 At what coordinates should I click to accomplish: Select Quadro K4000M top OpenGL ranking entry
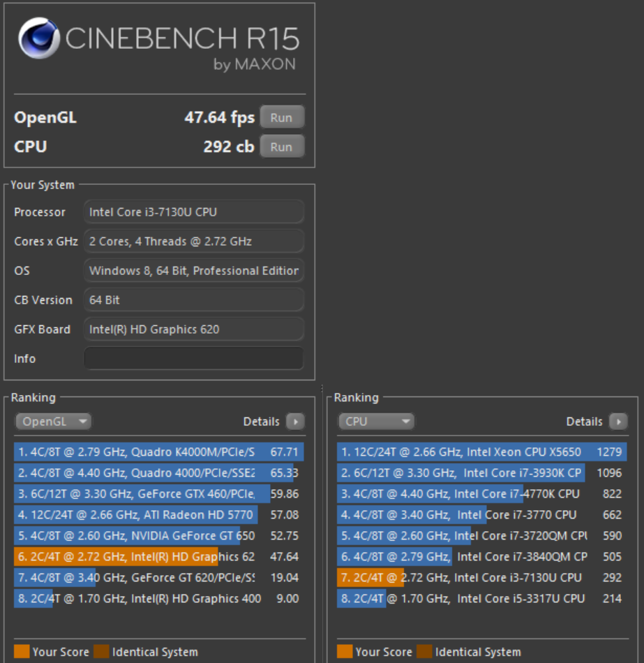tap(158, 452)
